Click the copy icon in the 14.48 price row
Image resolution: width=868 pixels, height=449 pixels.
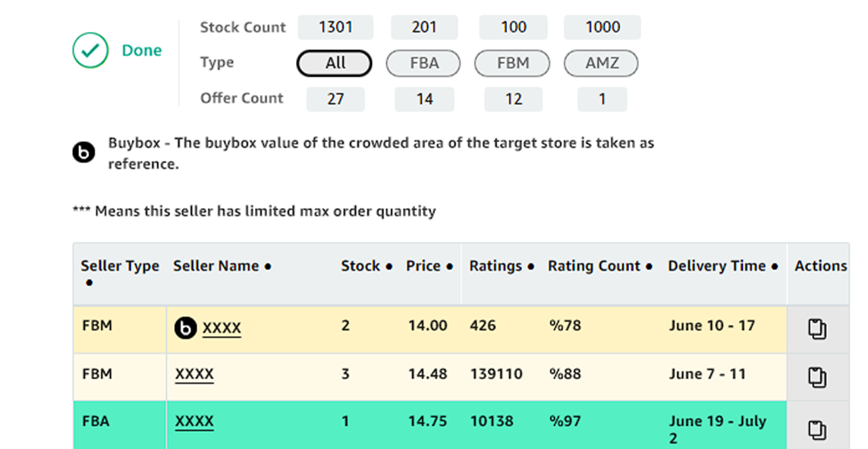(817, 377)
